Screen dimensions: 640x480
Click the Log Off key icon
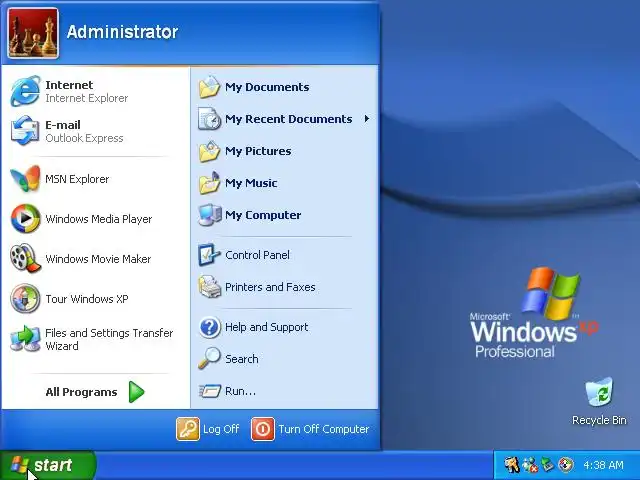click(x=188, y=429)
